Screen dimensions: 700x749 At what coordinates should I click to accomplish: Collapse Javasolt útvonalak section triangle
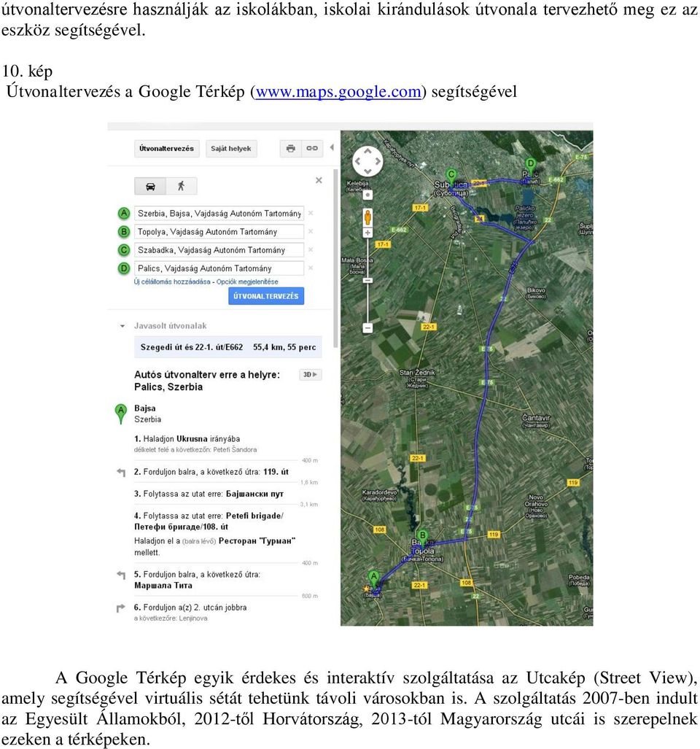tap(122, 326)
